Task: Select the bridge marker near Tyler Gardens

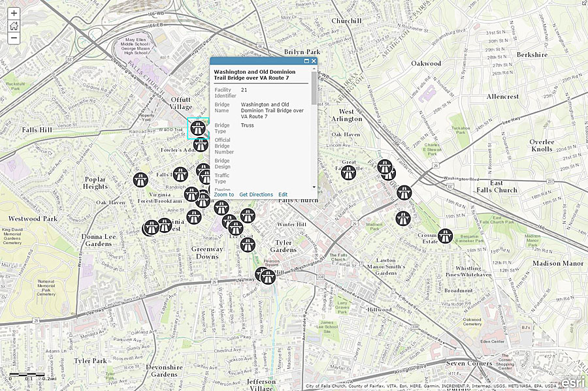Action: coord(247,244)
